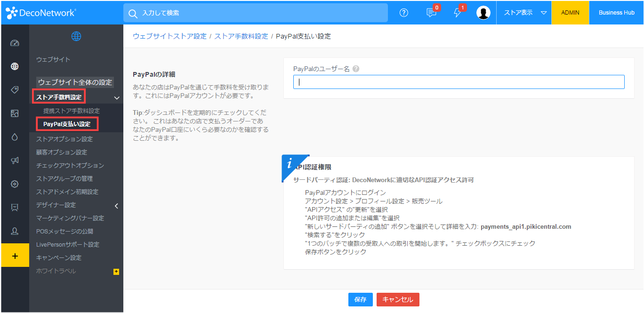The height and width of the screenshot is (313, 644).
Task: Open the help question mark icon
Action: click(403, 13)
